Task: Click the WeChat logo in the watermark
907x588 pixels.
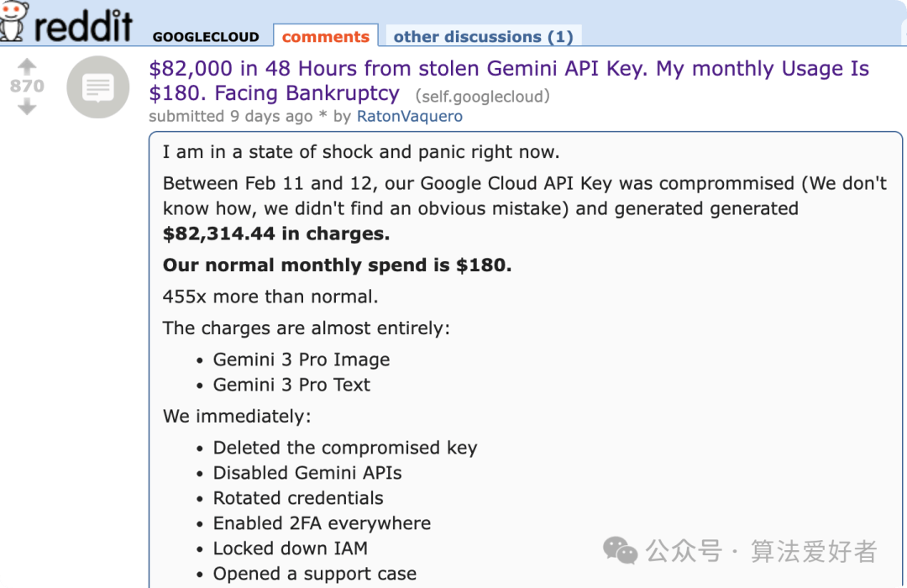Action: pyautogui.click(x=621, y=551)
